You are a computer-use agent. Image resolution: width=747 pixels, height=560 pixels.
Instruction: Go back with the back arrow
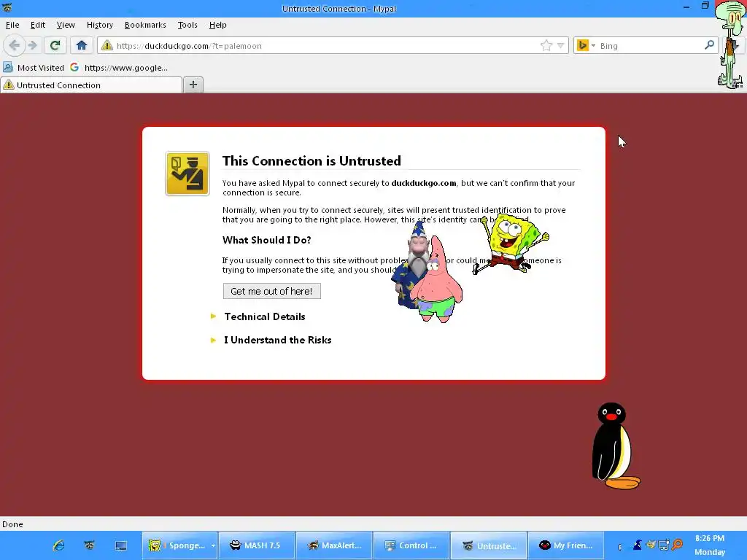point(14,46)
